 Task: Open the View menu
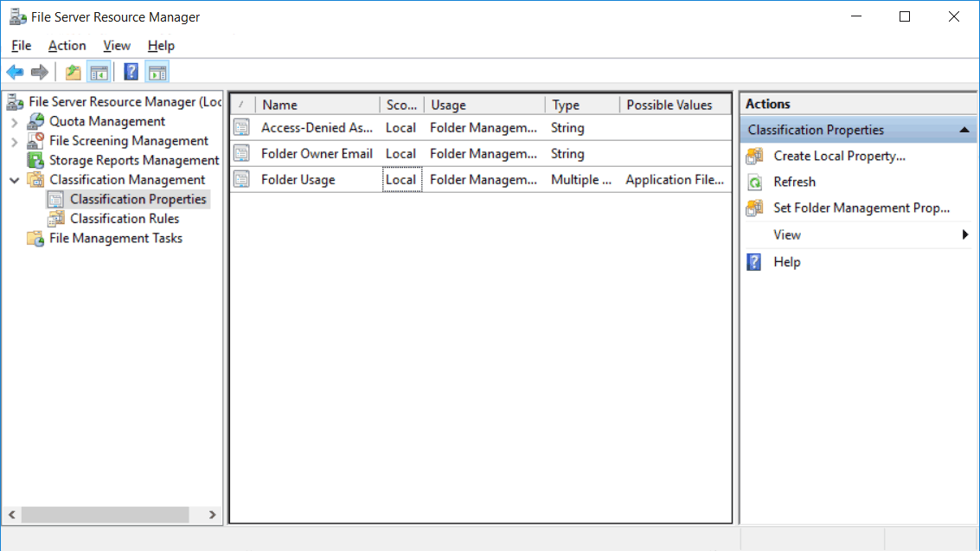click(x=116, y=46)
